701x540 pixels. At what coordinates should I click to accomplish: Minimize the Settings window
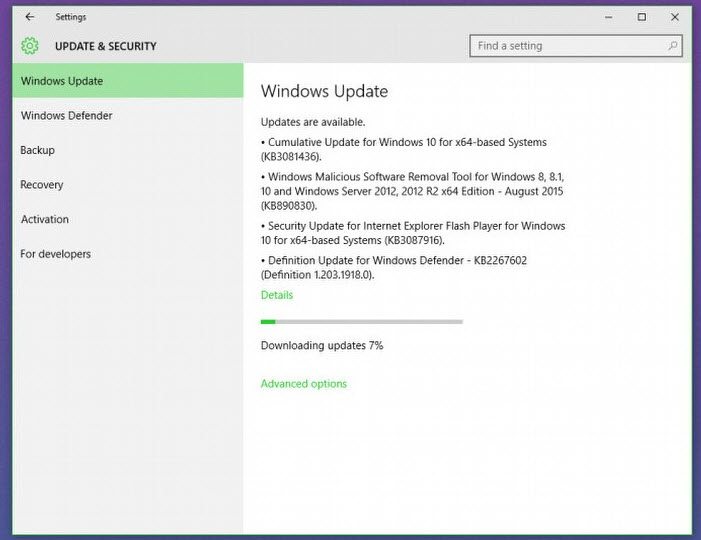(x=608, y=17)
